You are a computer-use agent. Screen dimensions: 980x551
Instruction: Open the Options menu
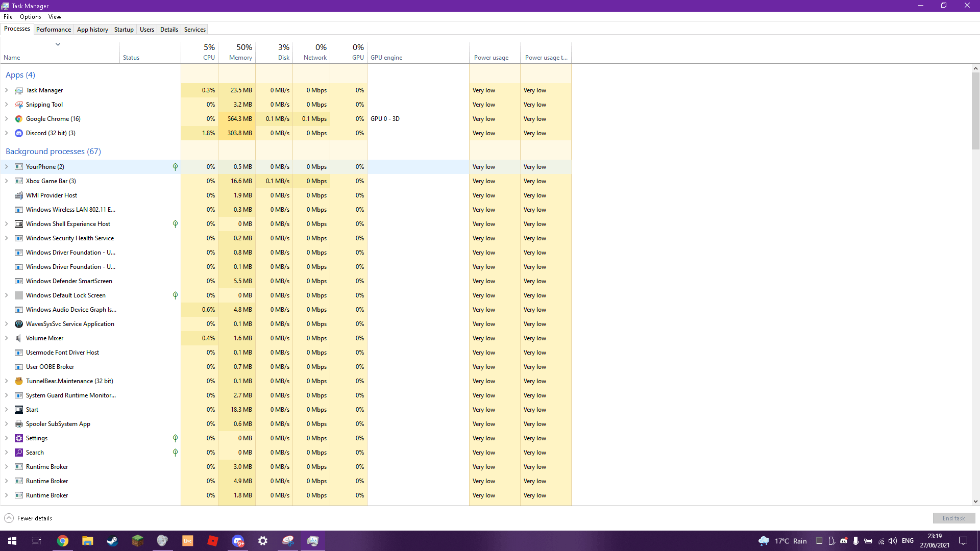[31, 17]
